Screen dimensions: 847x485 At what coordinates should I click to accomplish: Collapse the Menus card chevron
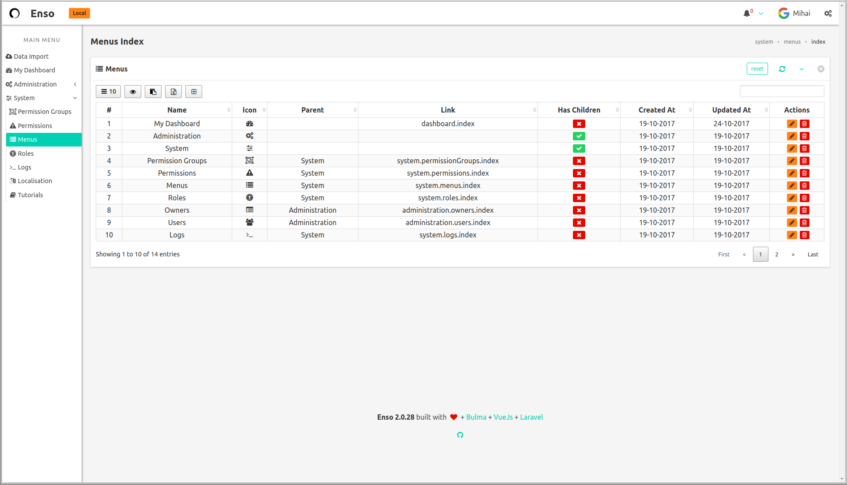click(802, 69)
